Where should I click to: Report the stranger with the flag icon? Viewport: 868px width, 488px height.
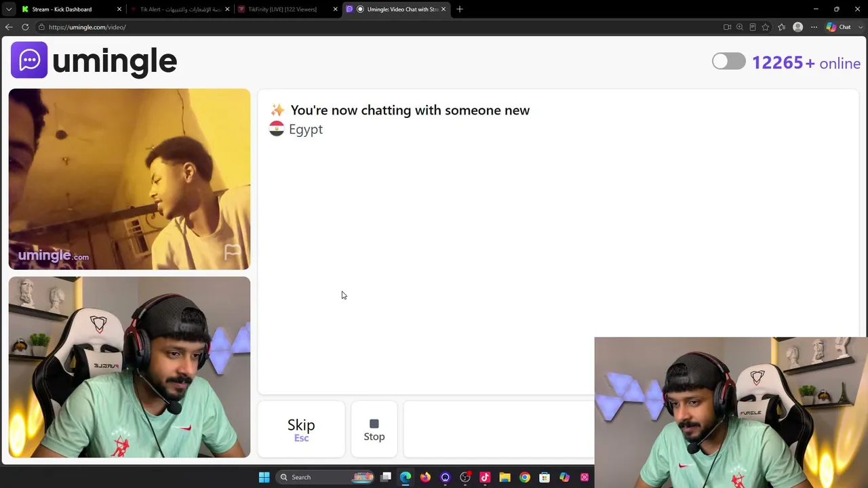point(233,252)
